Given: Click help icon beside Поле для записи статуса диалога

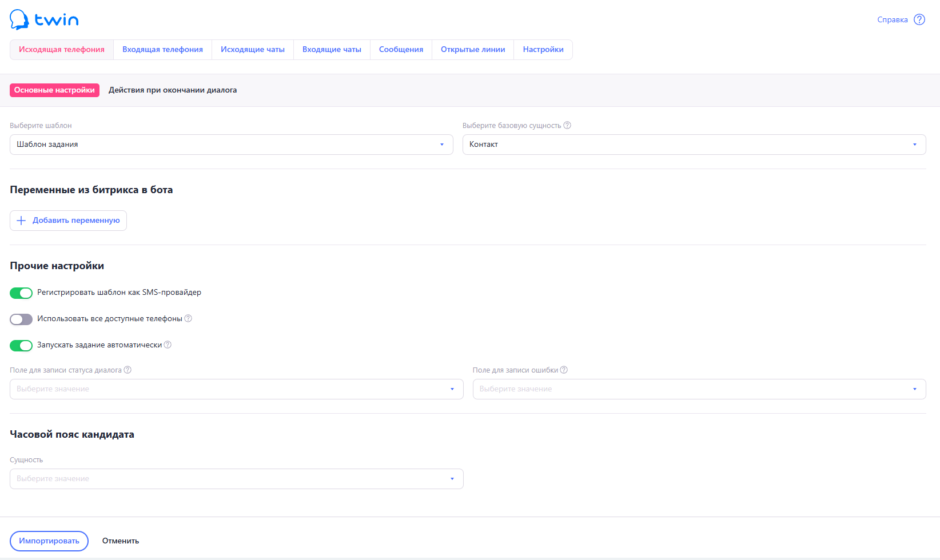Looking at the screenshot, I should pyautogui.click(x=128, y=370).
